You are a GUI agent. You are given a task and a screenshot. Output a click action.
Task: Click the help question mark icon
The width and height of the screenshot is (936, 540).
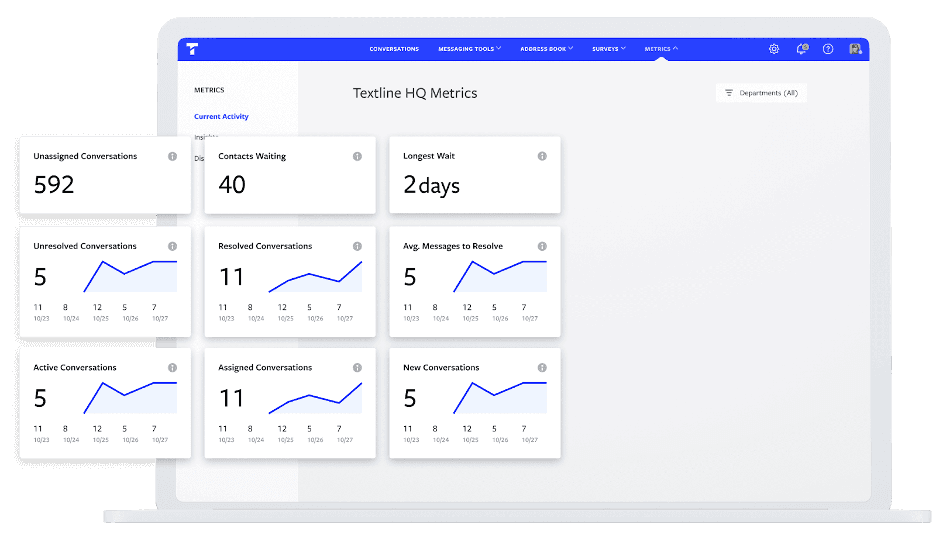828,49
